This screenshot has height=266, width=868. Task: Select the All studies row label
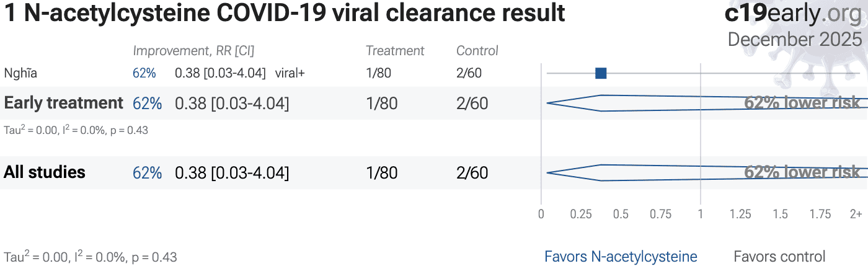pos(45,172)
